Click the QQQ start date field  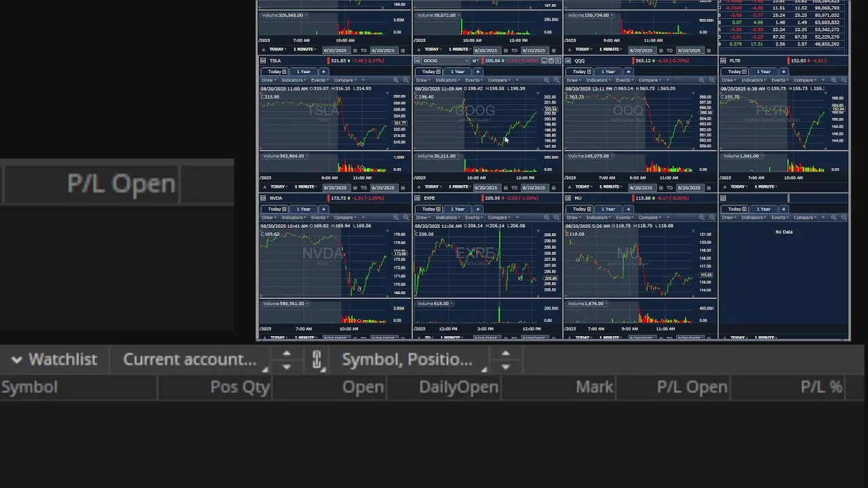click(643, 188)
